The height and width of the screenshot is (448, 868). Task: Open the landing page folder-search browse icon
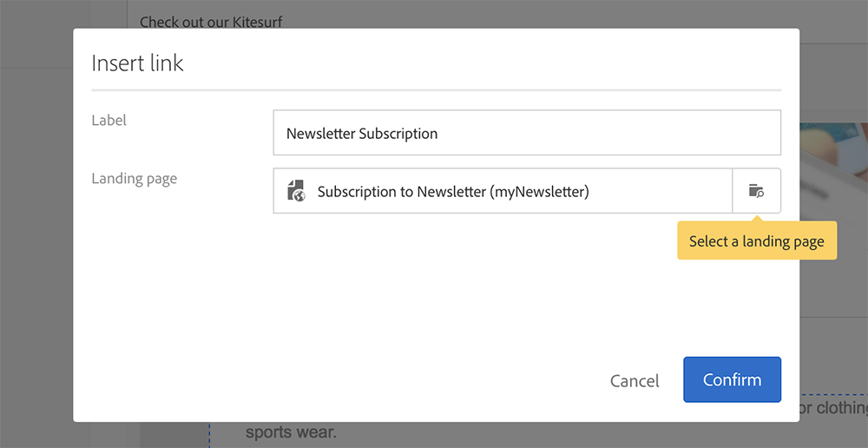click(x=756, y=191)
